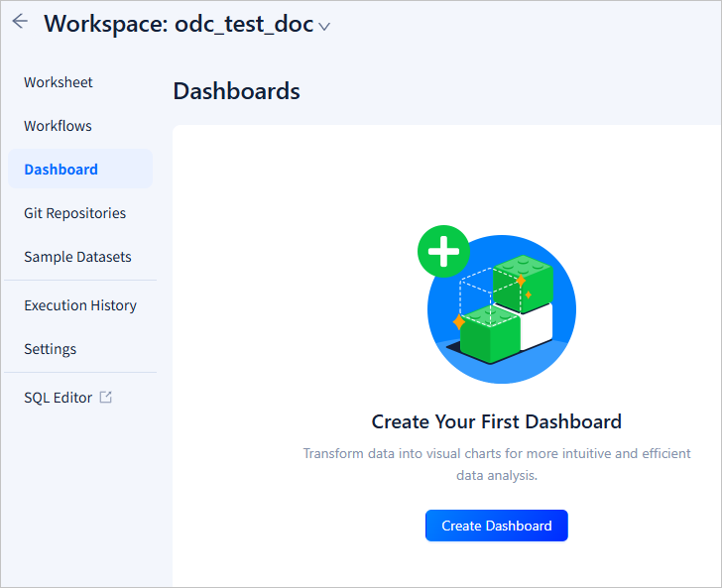Launch SQL Editor from the sidebar

58,398
